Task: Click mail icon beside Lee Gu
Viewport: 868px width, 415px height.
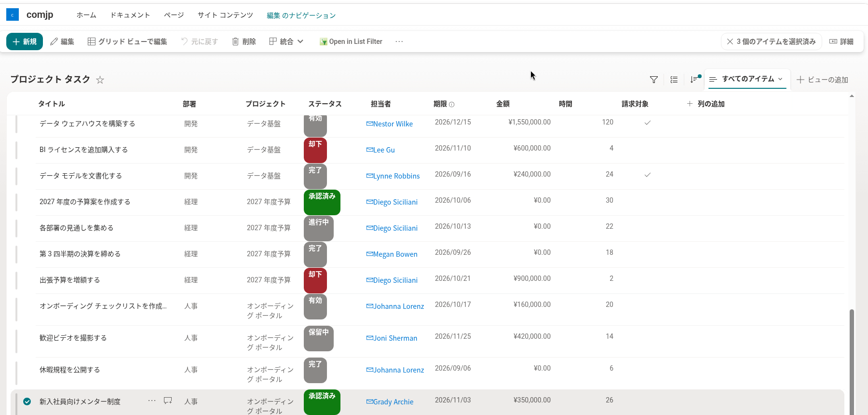Action: click(x=369, y=150)
